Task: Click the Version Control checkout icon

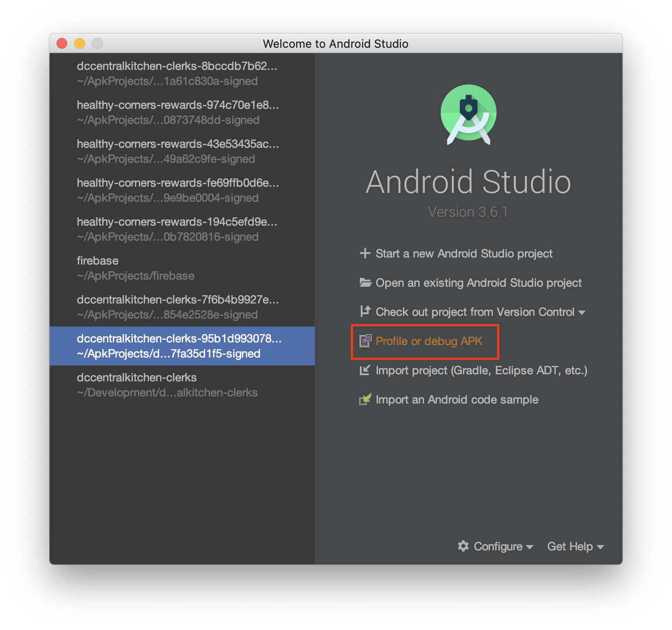Action: (365, 311)
